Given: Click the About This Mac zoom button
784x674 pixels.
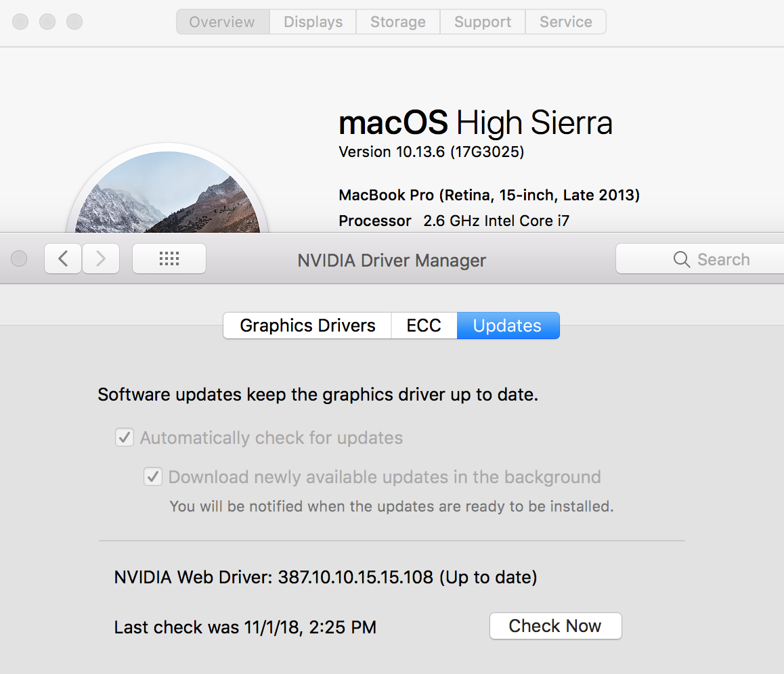Looking at the screenshot, I should pyautogui.click(x=74, y=22).
